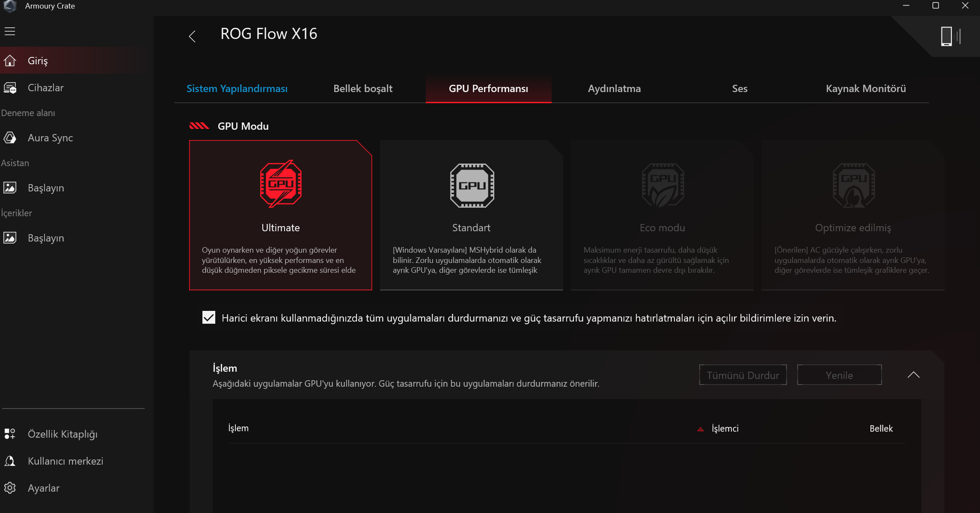The width and height of the screenshot is (980, 513).
Task: Open the hamburger menu icon
Action: point(10,31)
